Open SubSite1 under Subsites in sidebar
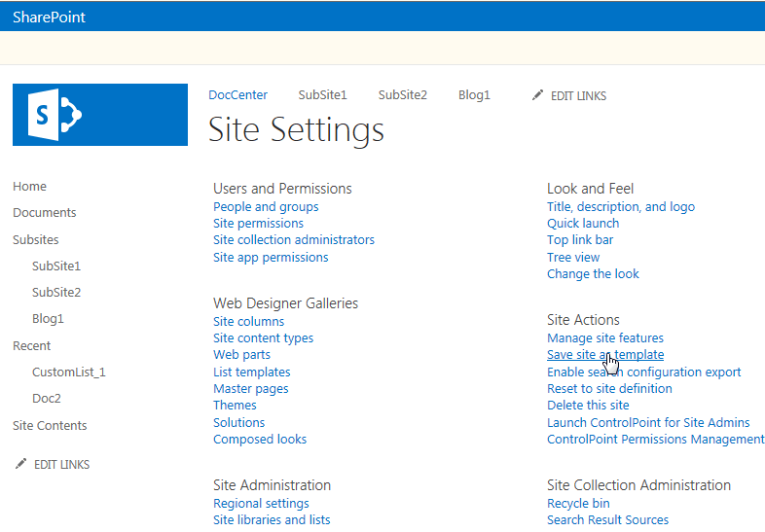This screenshot has height=532, width=765. click(56, 266)
